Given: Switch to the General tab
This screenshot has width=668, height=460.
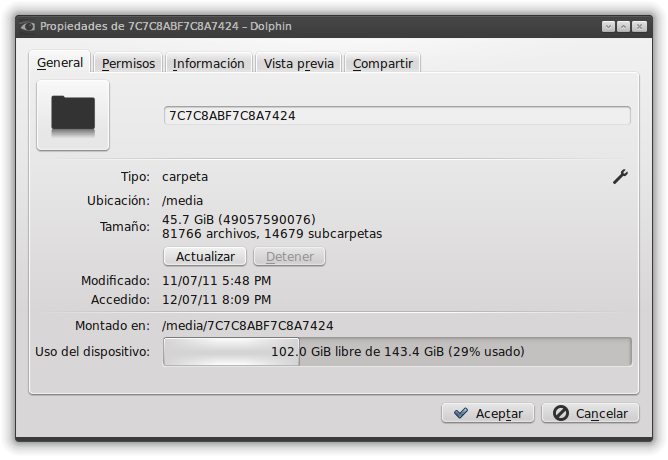Looking at the screenshot, I should 60,63.
